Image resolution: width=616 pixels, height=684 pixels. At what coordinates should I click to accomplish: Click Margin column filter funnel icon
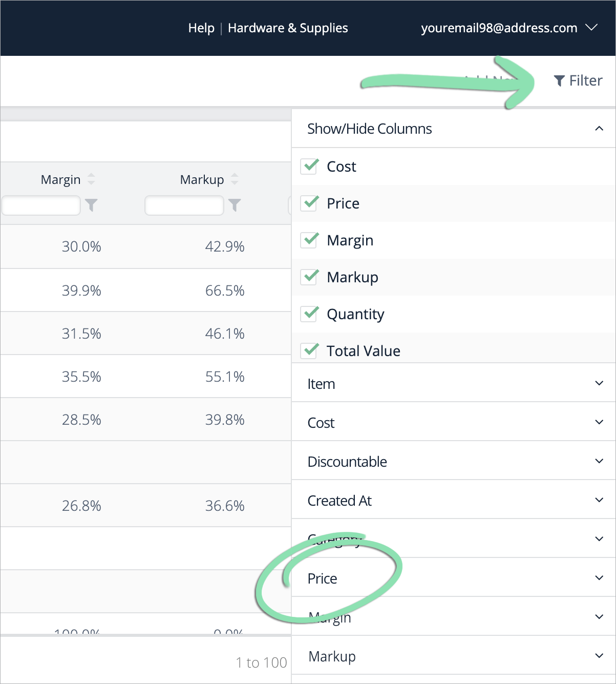(x=91, y=205)
